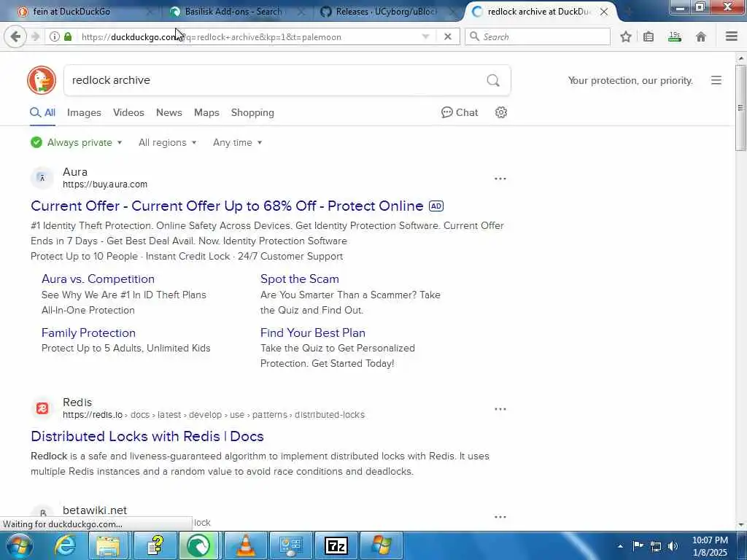This screenshot has width=747, height=560.
Task: Open more options for Aura ad result
Action: 500,179
